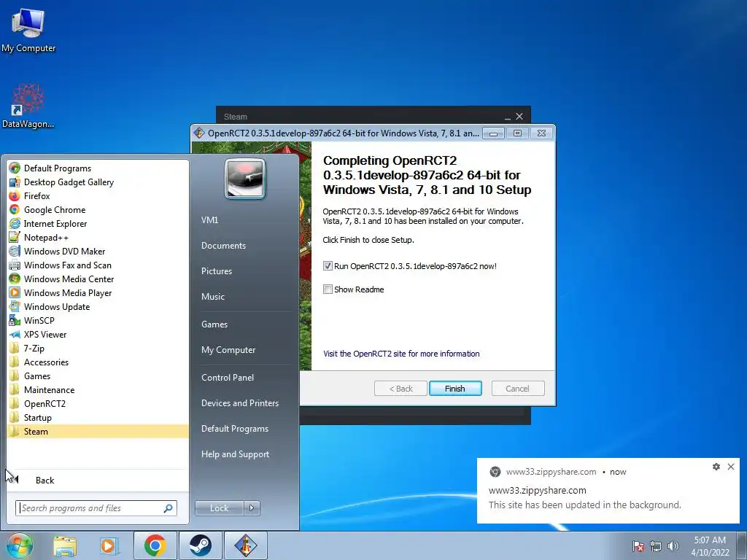The height and width of the screenshot is (560, 747).
Task: Click Action Center flag tray icon
Action: click(638, 546)
